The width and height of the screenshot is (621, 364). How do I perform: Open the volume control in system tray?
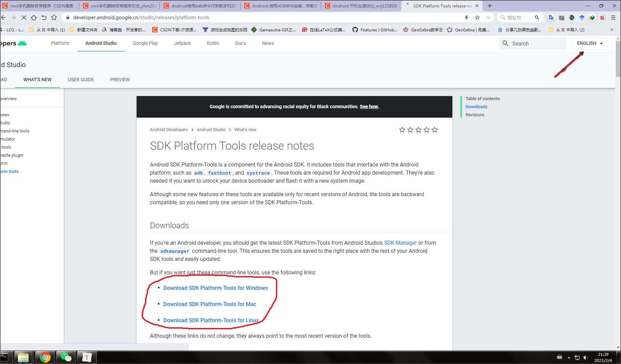click(585, 358)
